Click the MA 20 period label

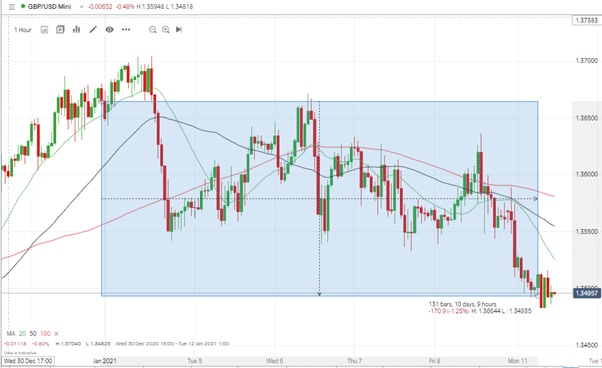(x=22, y=333)
